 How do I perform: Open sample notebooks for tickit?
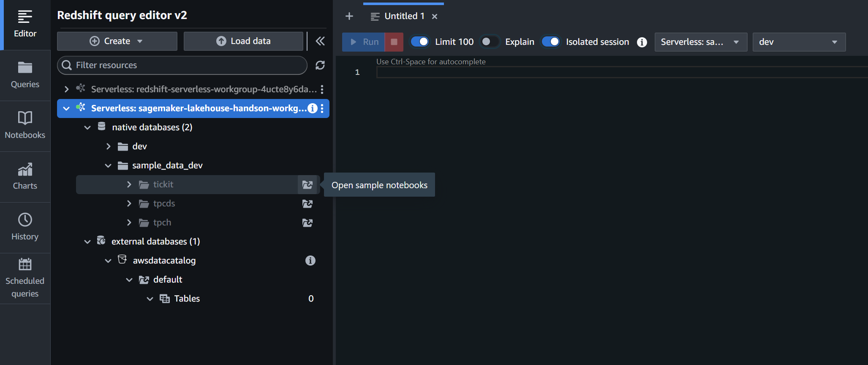point(307,184)
